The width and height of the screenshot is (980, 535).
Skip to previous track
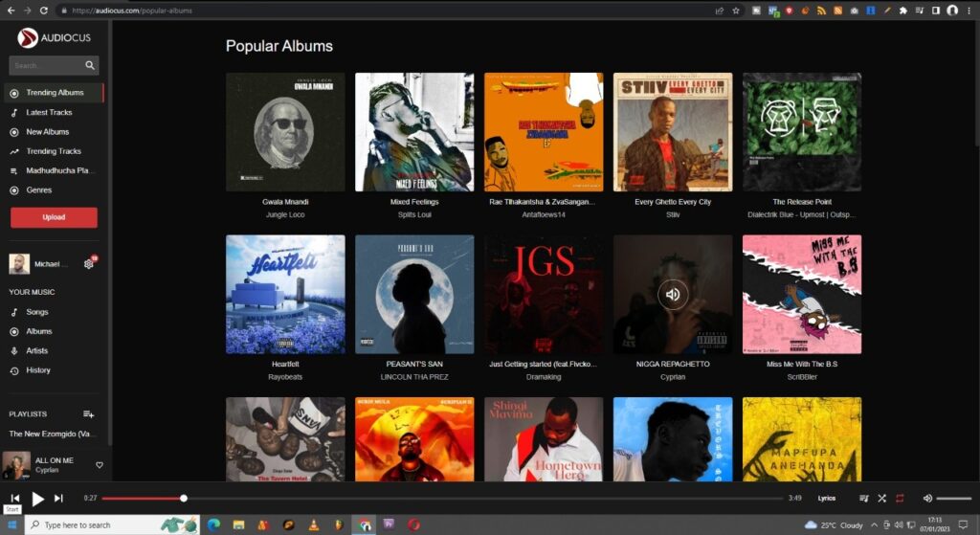[x=15, y=498]
